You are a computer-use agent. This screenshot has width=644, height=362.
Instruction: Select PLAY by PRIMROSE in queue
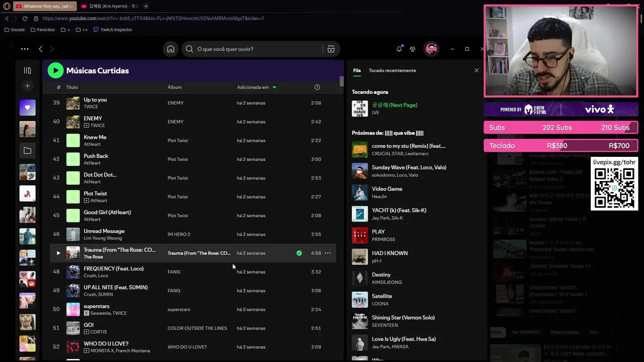click(x=378, y=232)
